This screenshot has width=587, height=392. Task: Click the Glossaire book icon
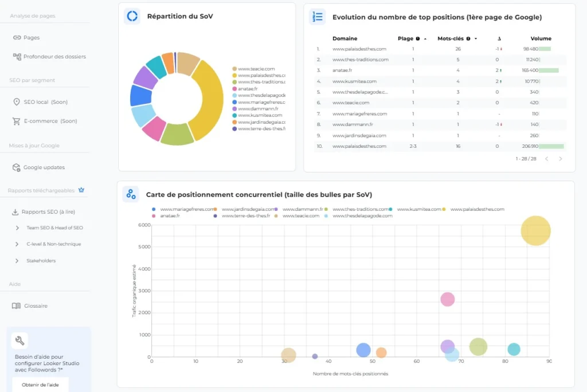(17, 306)
